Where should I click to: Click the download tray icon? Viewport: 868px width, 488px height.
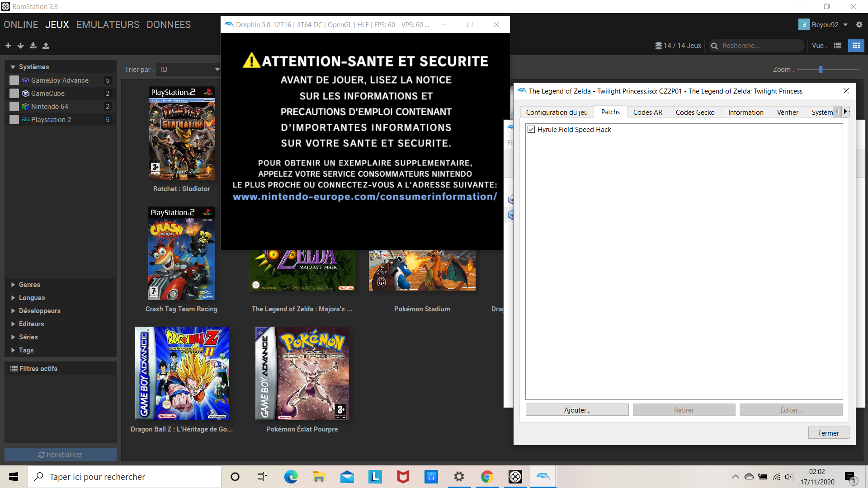click(x=33, y=46)
